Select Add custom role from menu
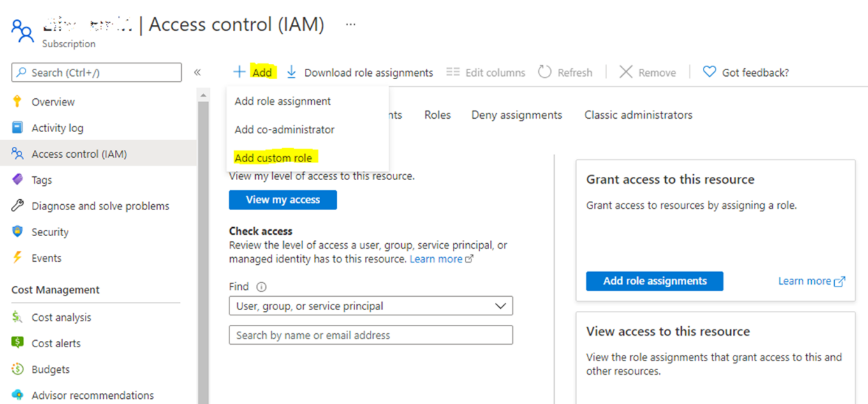This screenshot has height=404, width=868. 273,158
